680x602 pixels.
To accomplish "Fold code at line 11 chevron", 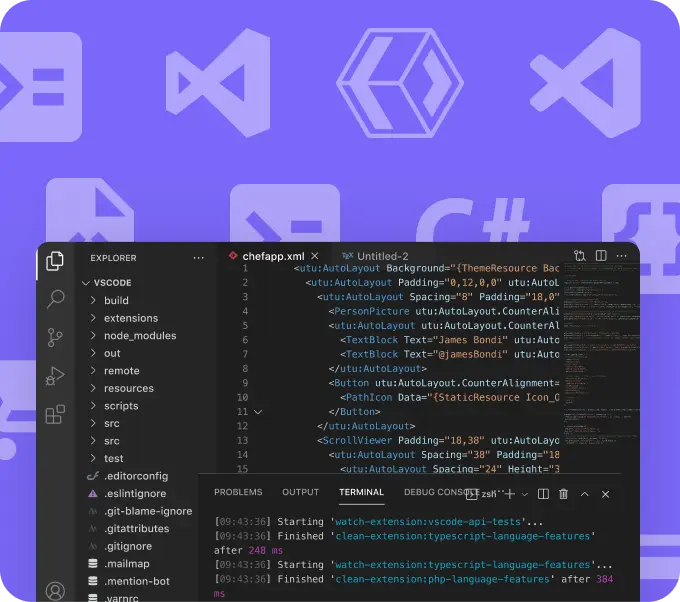I will point(258,412).
